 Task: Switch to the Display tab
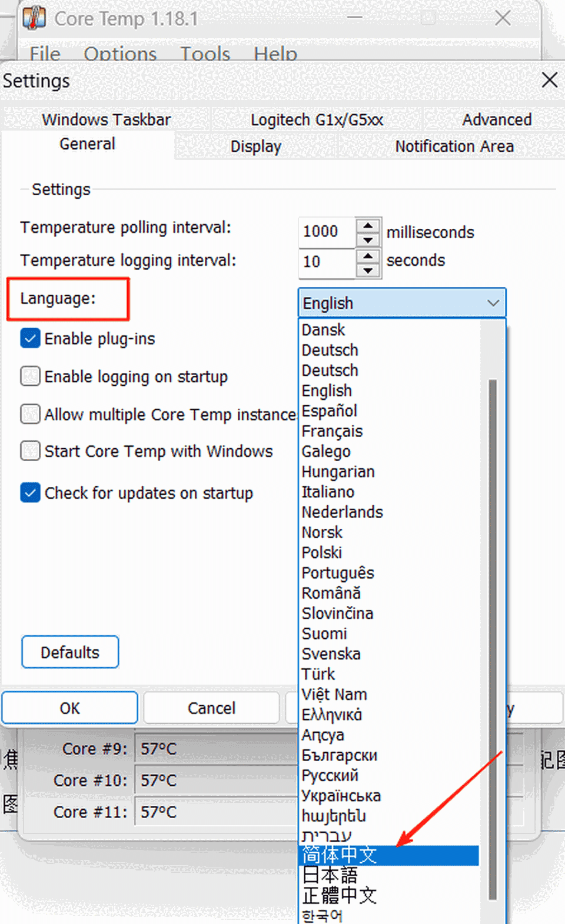click(x=255, y=146)
